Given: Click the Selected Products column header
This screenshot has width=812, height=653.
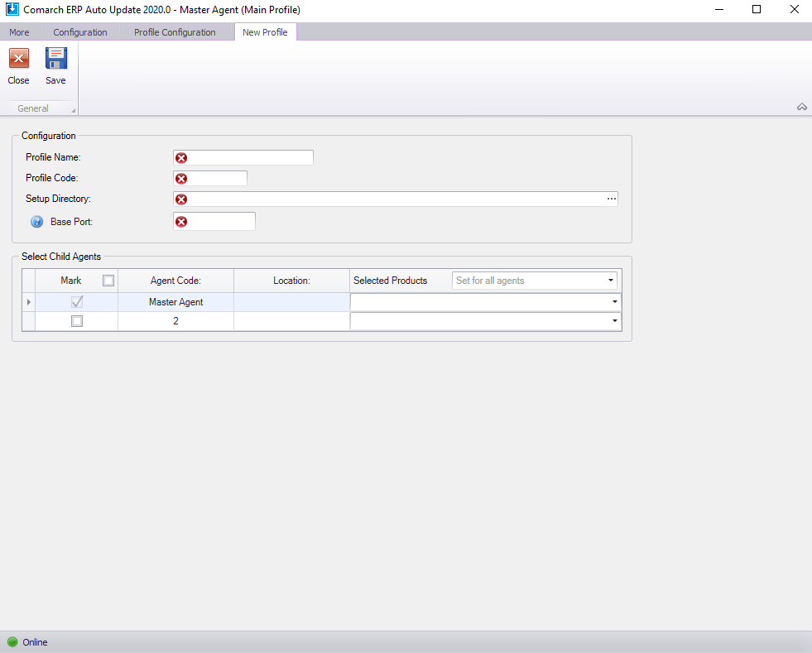Looking at the screenshot, I should tap(391, 281).
